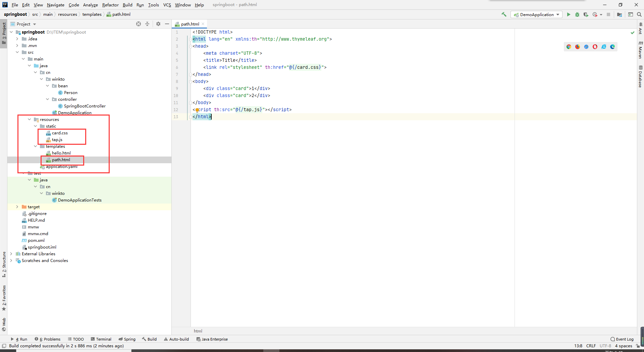Select SpringBootController class in tree
The image size is (644, 352).
85,106
